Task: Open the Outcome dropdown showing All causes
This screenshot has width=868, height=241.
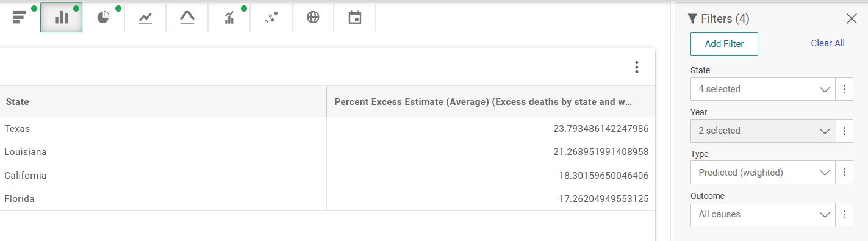Action: click(763, 214)
